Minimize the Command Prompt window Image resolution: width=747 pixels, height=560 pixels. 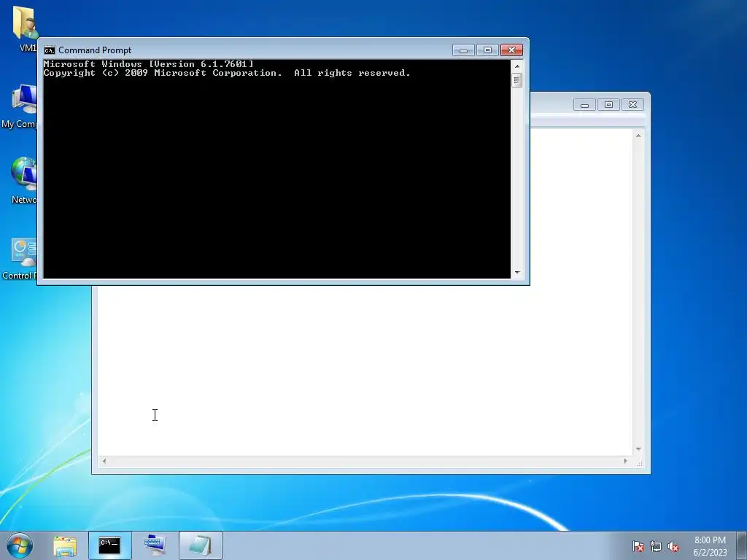[463, 50]
